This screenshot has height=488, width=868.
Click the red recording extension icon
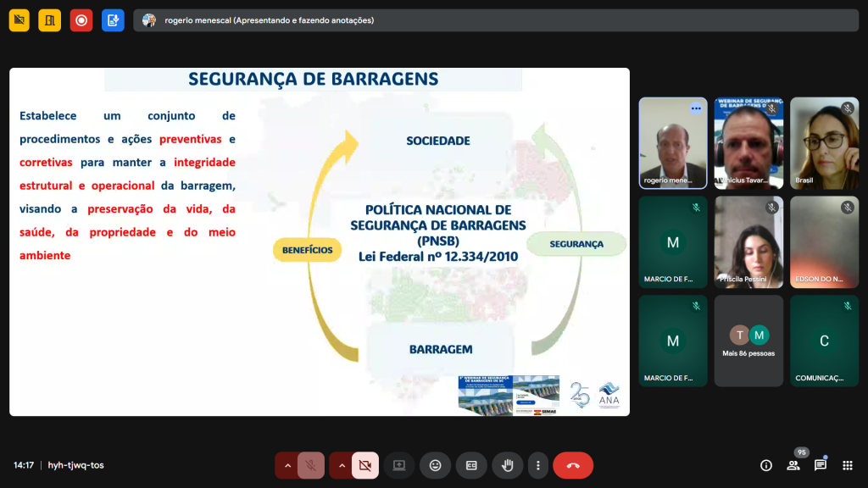click(81, 20)
